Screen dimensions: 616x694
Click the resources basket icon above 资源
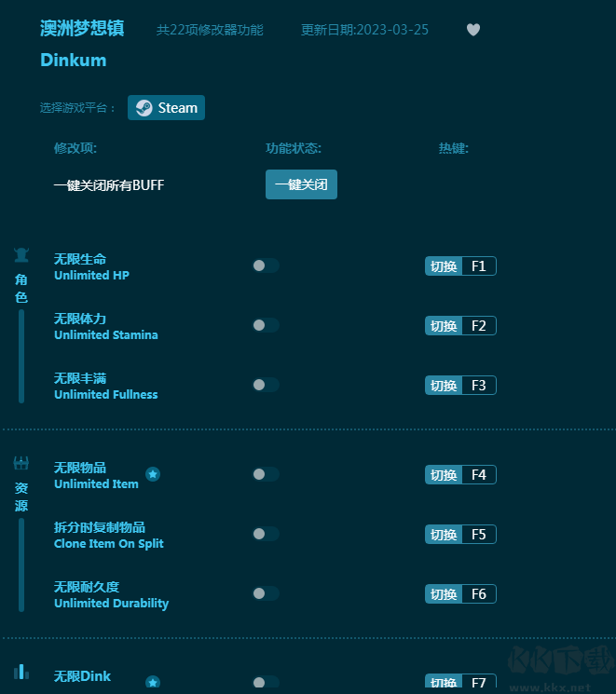click(21, 463)
